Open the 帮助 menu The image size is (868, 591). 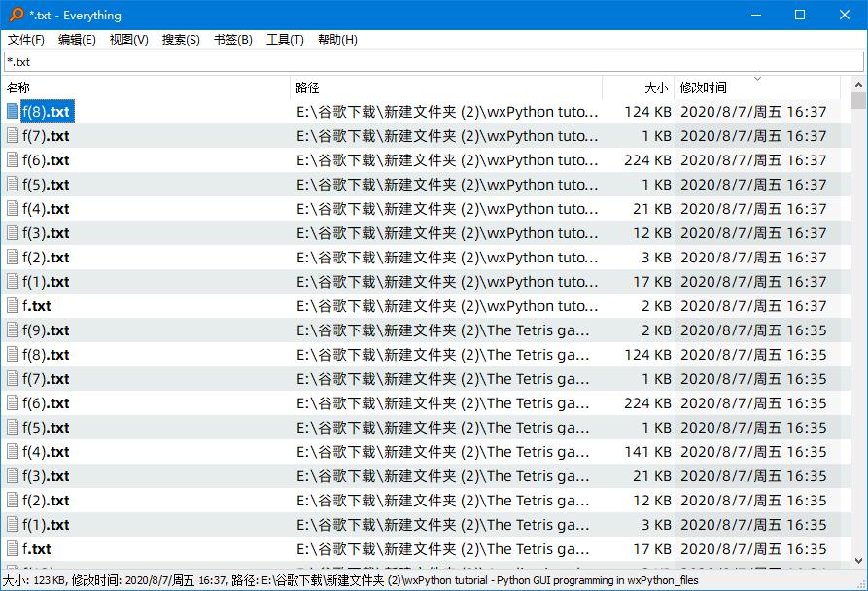[x=337, y=39]
